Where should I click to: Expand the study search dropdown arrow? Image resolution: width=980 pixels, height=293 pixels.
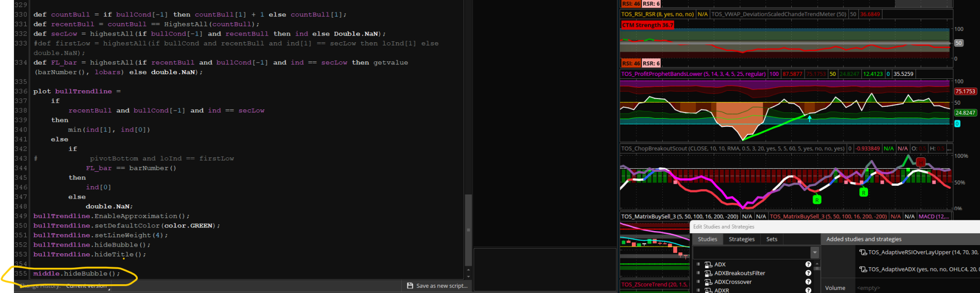815,253
